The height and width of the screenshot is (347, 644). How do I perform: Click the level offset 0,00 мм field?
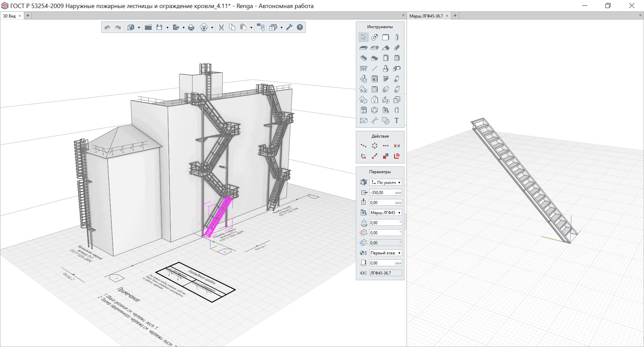tap(386, 263)
